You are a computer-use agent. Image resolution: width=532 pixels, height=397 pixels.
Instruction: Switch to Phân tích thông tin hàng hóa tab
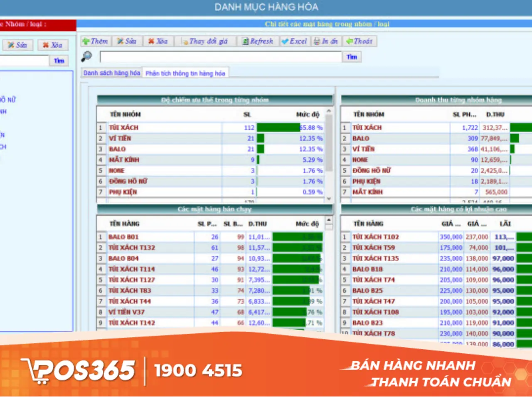(x=185, y=74)
